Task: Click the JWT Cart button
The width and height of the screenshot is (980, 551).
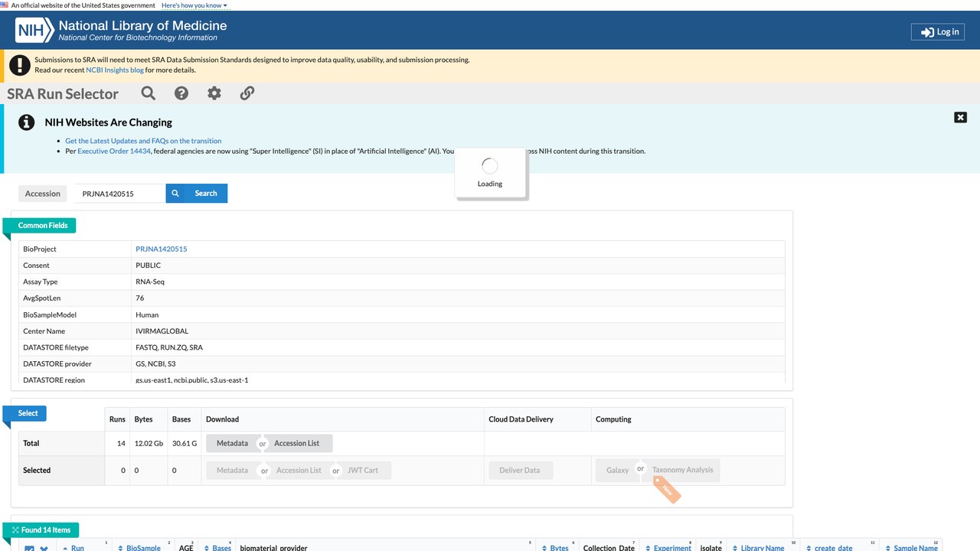Action: pos(363,470)
